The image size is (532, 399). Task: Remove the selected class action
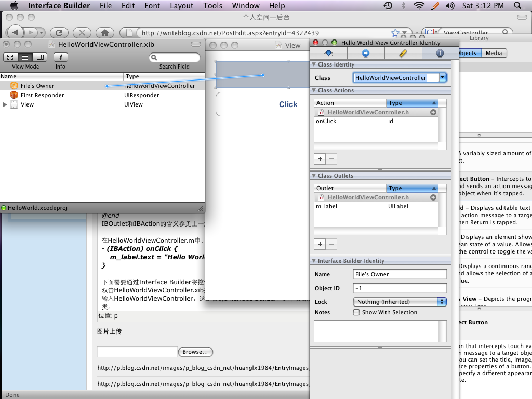pyautogui.click(x=331, y=159)
